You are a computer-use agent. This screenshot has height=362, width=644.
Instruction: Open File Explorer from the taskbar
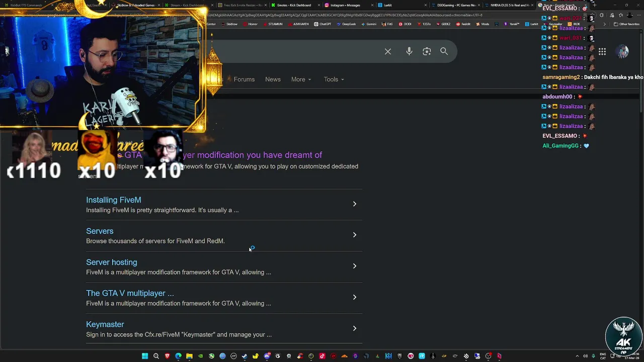pyautogui.click(x=190, y=356)
